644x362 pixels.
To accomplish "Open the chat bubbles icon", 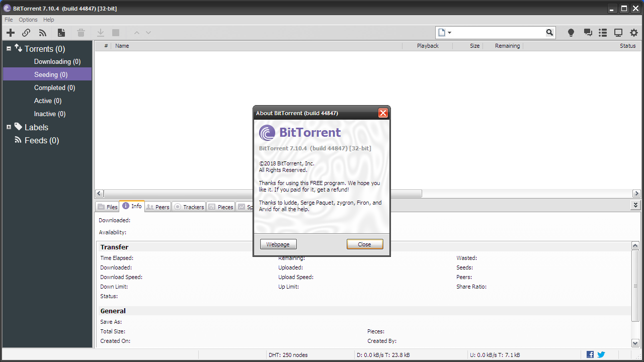I will point(588,33).
